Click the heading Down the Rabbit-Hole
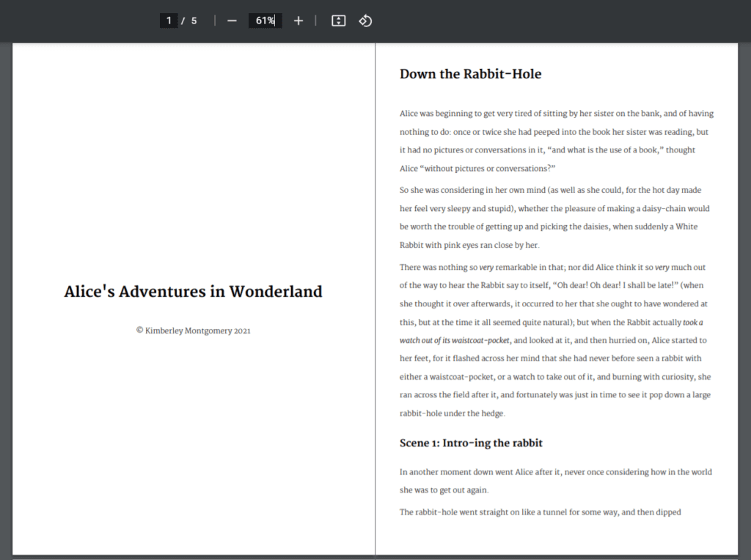This screenshot has height=560, width=751. click(x=470, y=74)
